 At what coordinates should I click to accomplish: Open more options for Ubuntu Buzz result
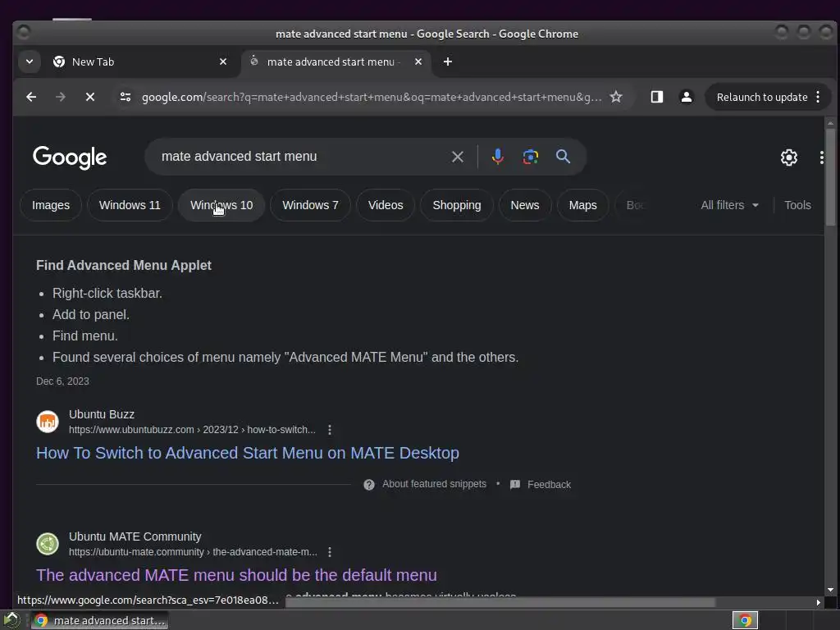tap(330, 430)
